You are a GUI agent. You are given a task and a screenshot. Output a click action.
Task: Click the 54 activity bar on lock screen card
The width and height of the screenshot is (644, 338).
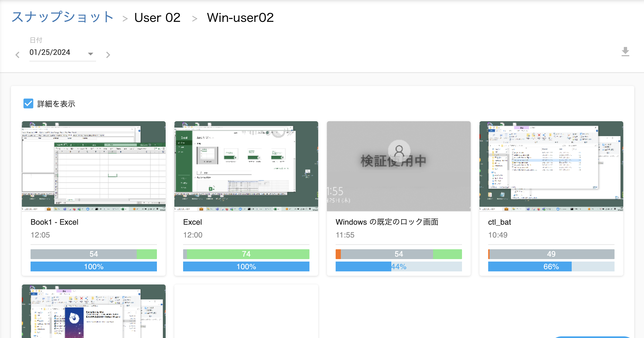[399, 254]
